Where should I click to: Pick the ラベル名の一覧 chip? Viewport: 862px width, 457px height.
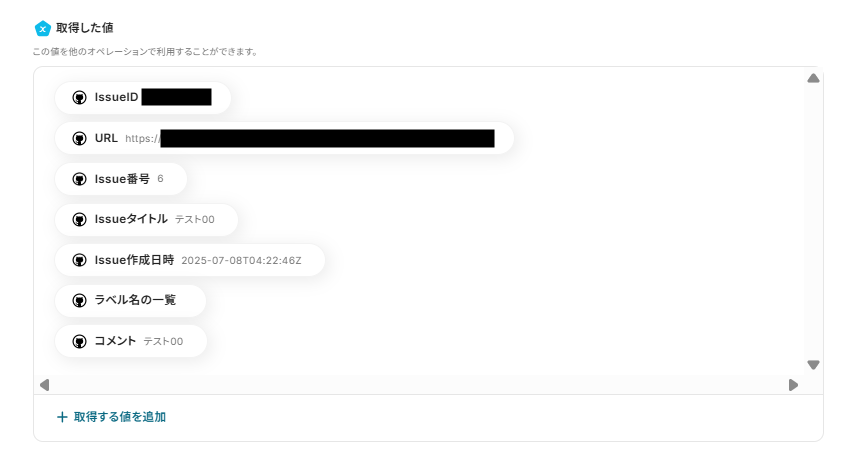click(x=130, y=300)
